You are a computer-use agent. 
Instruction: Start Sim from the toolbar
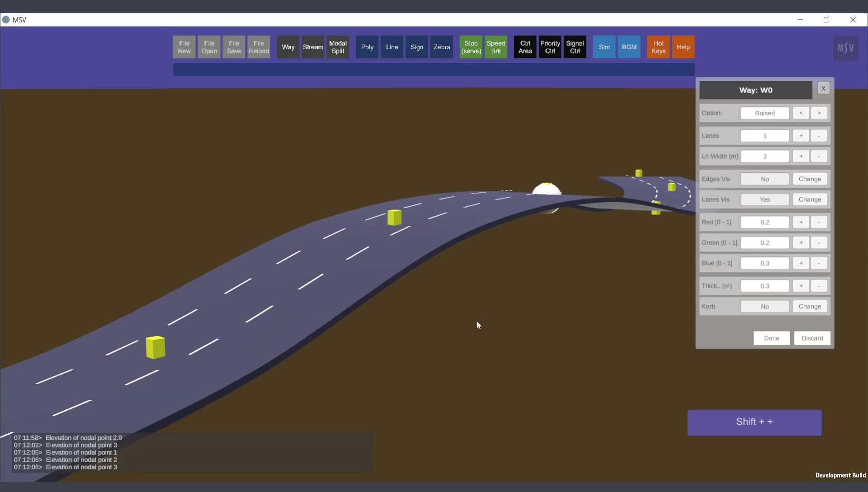(x=604, y=47)
